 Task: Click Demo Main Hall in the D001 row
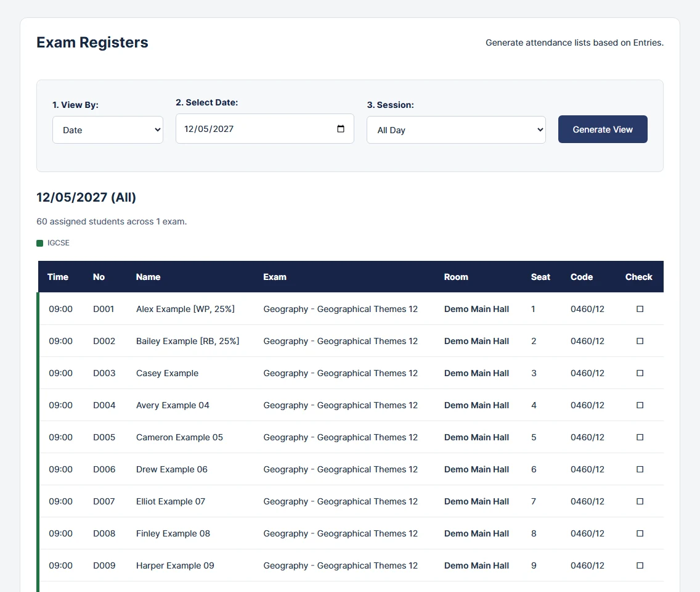[476, 309]
